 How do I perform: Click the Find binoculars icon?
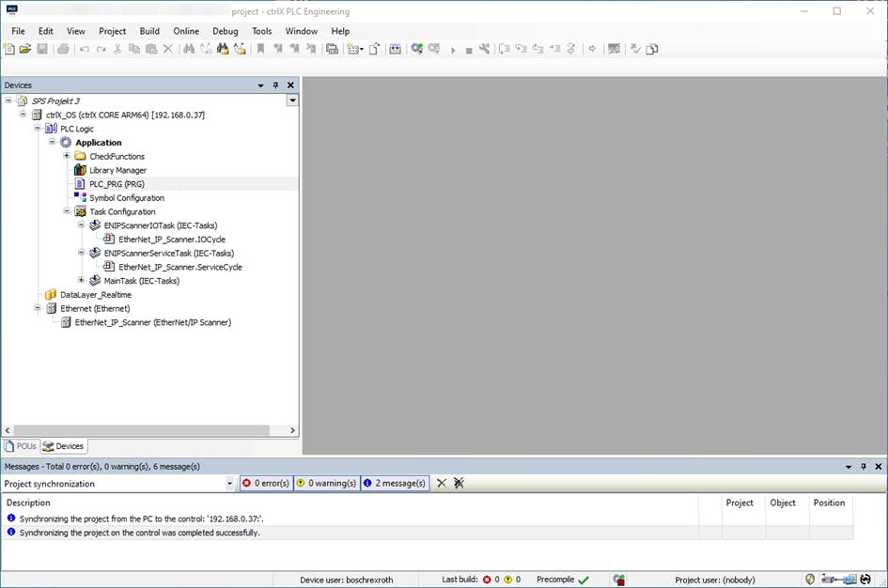[189, 49]
